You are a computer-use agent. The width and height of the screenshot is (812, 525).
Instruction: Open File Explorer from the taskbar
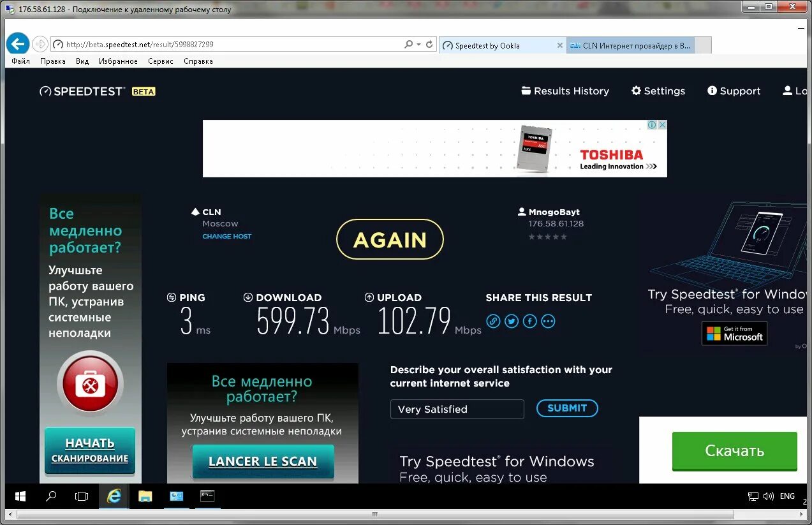pos(145,496)
